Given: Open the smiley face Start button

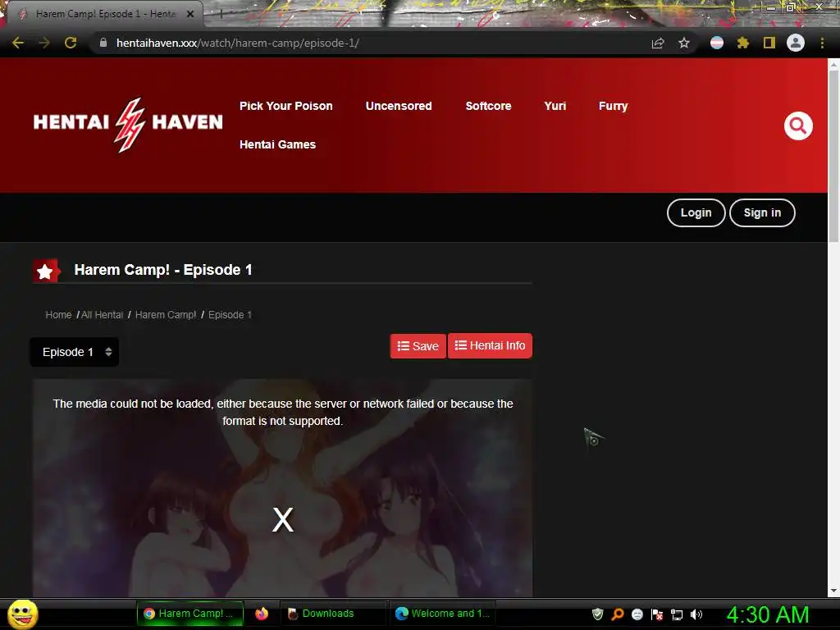Looking at the screenshot, I should click(22, 614).
